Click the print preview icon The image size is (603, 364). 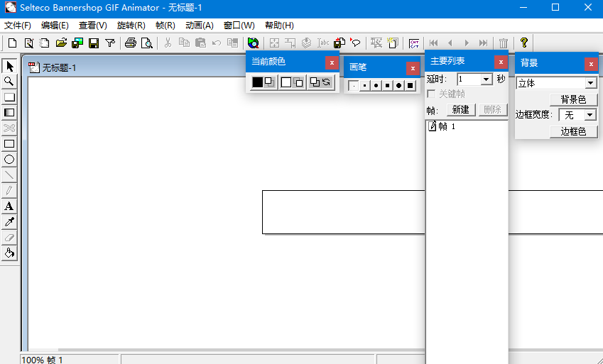pyautogui.click(x=147, y=43)
